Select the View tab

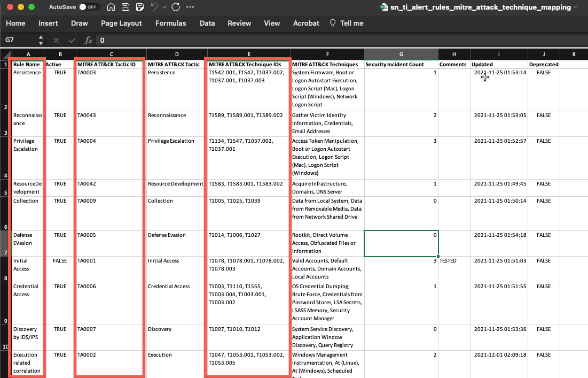pyautogui.click(x=272, y=24)
